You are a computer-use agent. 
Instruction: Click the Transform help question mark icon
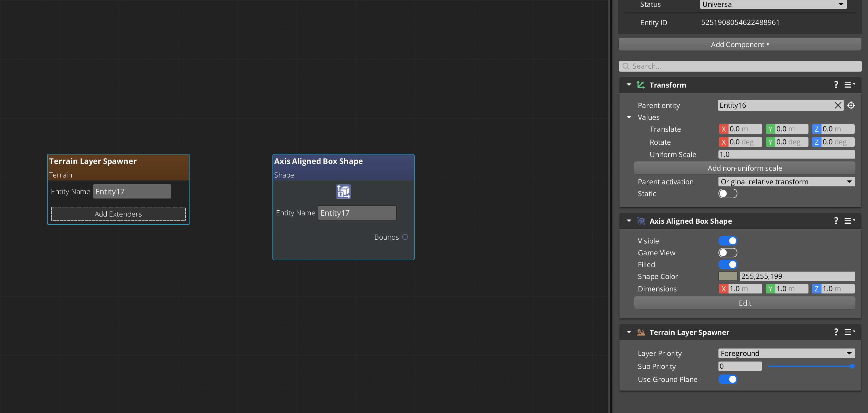pyautogui.click(x=836, y=85)
